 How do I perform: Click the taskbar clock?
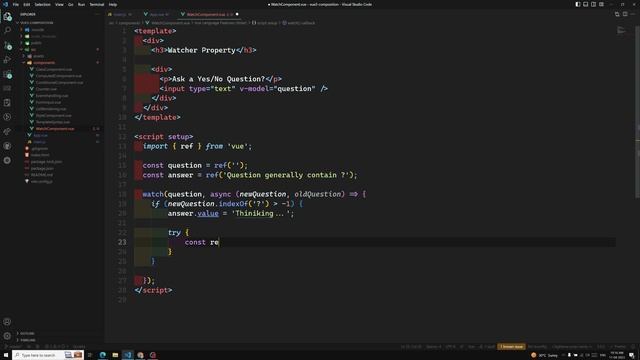click(x=617, y=355)
